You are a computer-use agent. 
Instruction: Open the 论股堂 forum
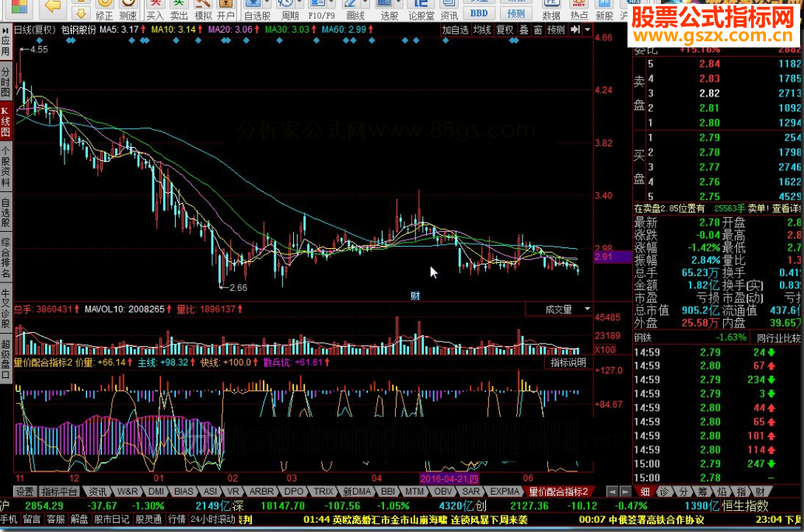pyautogui.click(x=421, y=11)
